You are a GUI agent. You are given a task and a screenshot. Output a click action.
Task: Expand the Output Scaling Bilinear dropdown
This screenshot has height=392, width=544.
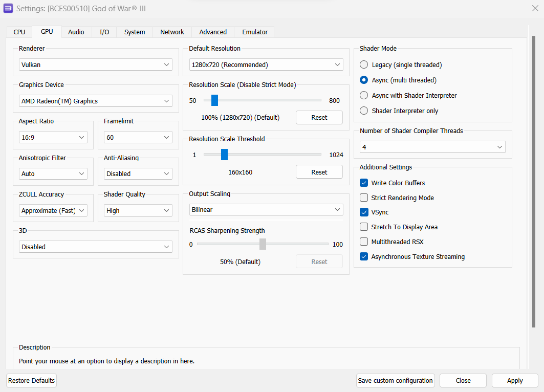point(266,209)
